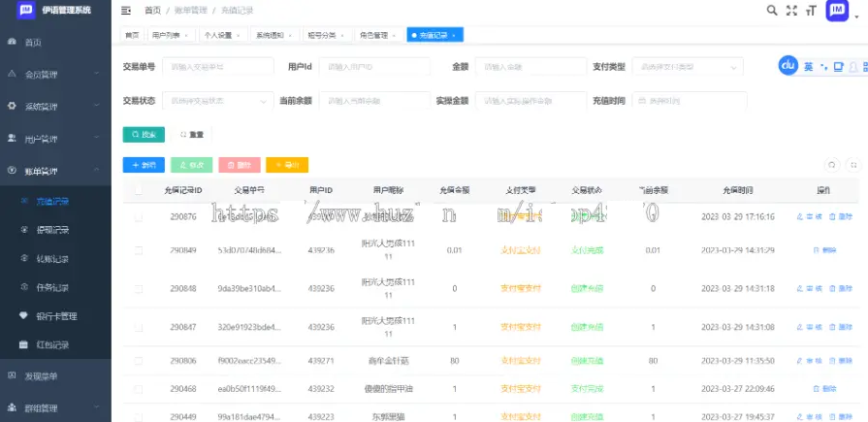The height and width of the screenshot is (422, 868).
Task: Open the search magnifier in header
Action: [x=772, y=11]
